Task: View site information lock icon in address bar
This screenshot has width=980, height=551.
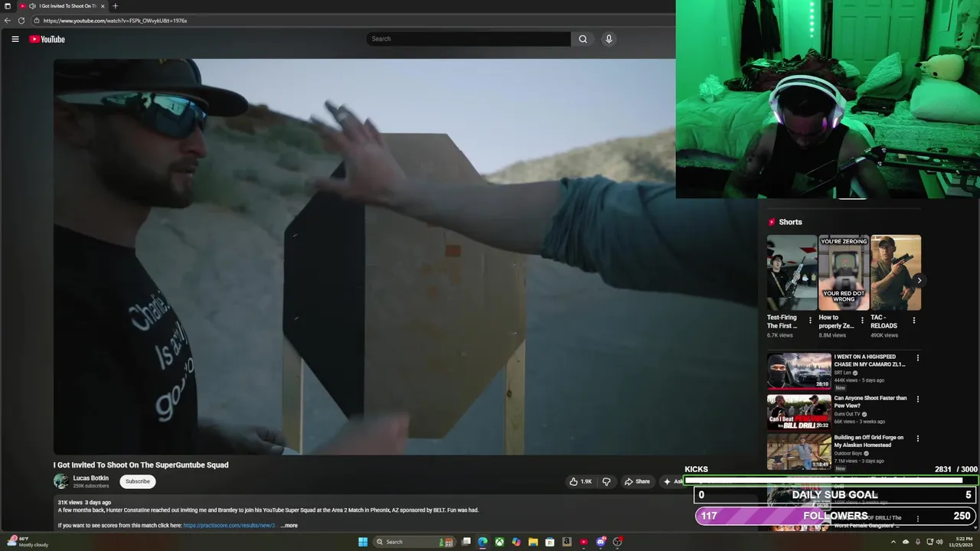Action: (36, 21)
